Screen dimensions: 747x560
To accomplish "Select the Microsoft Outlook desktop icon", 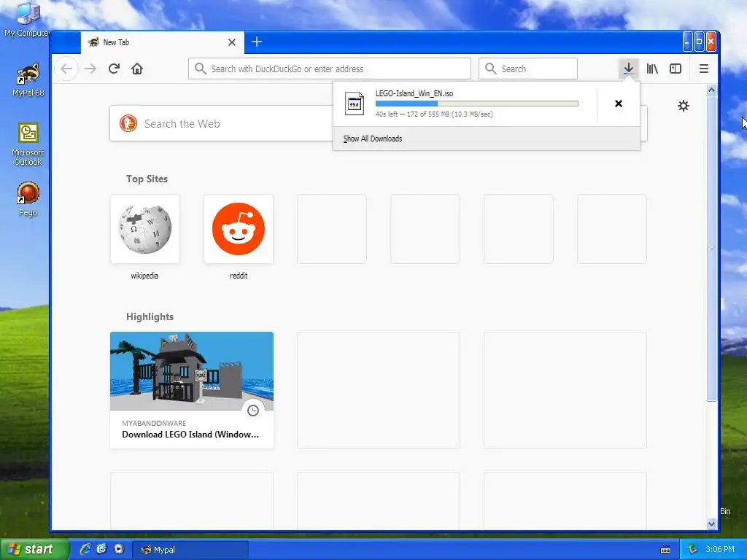I will click(28, 144).
